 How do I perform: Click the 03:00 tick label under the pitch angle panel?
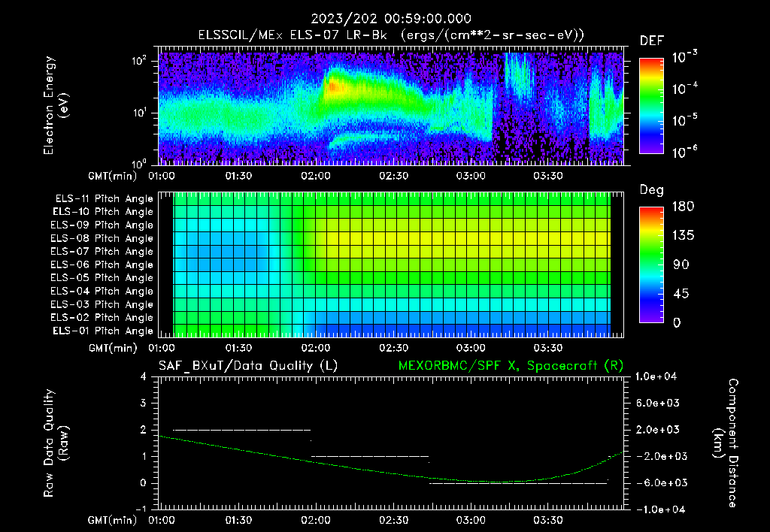point(471,348)
